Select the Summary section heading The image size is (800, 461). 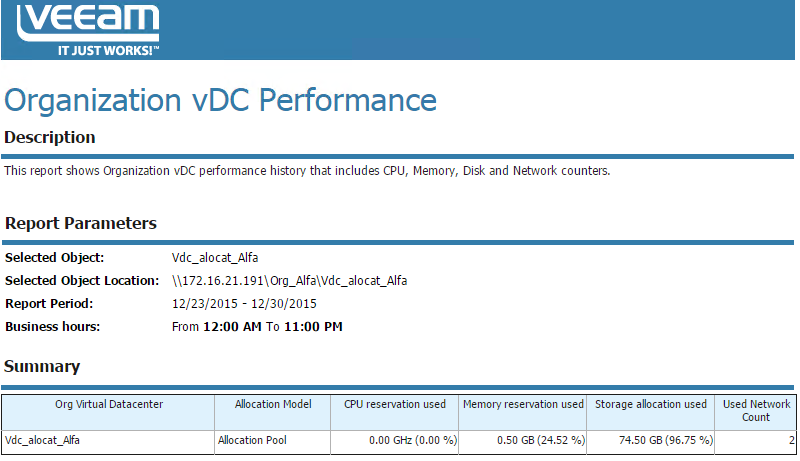point(42,367)
